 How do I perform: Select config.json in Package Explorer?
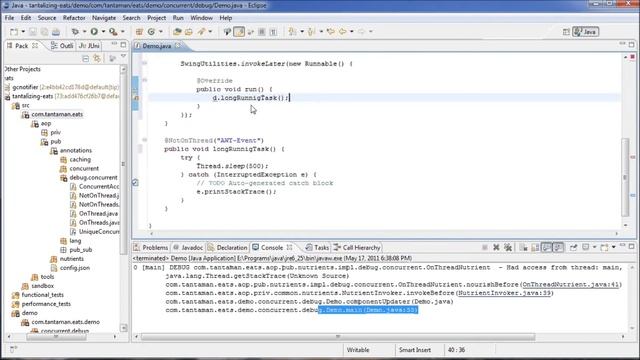(75, 268)
